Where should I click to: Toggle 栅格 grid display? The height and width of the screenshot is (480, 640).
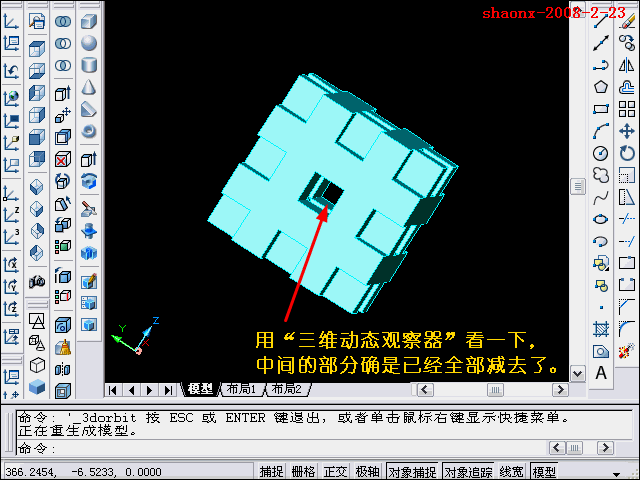tap(303, 471)
